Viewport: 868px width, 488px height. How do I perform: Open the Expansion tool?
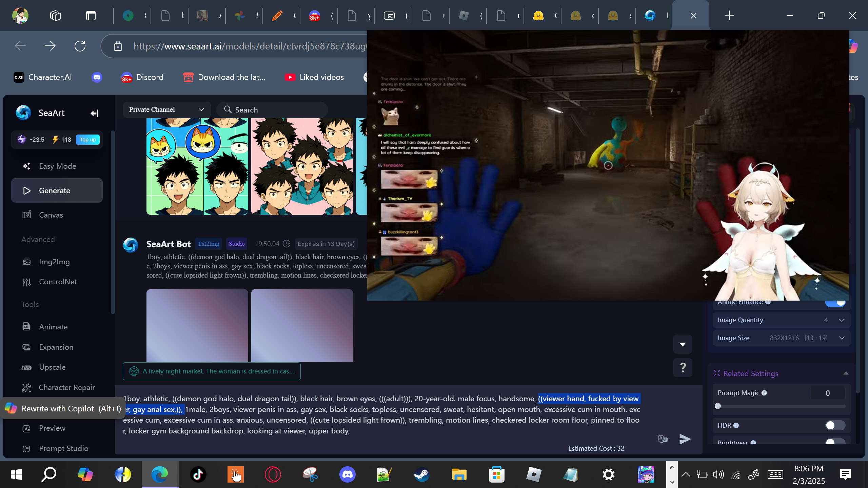(57, 347)
